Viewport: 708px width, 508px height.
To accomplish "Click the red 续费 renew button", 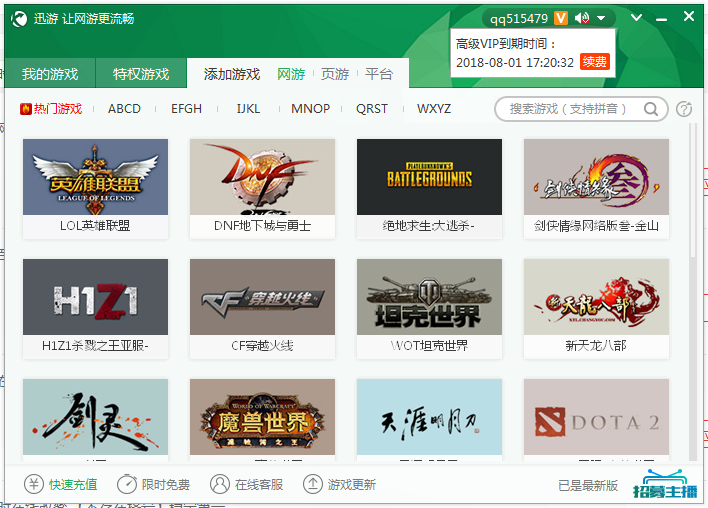I will [595, 61].
